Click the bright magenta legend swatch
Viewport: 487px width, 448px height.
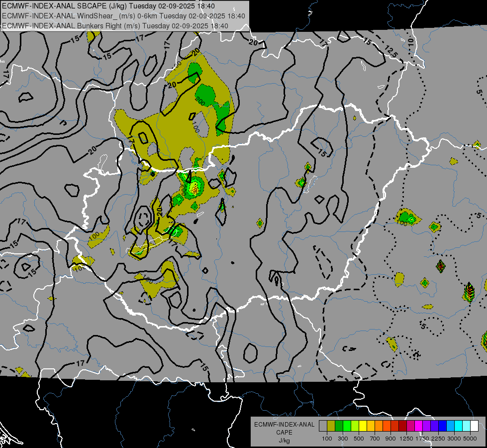pos(419,426)
